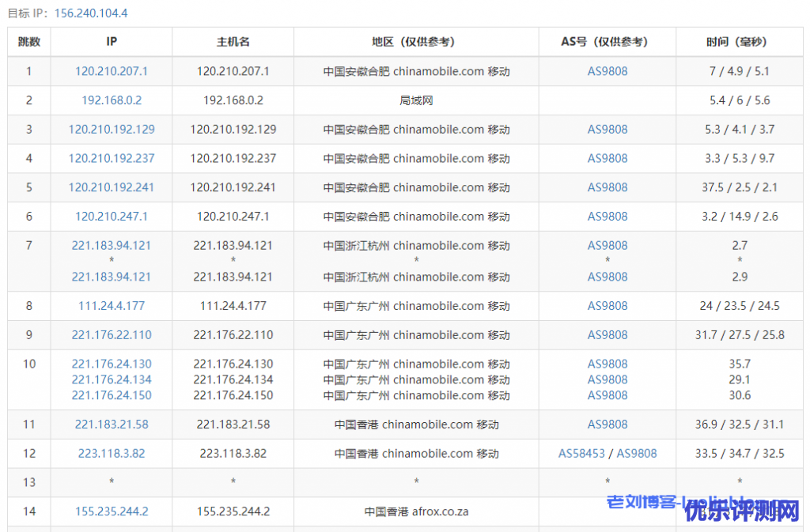Viewport: 810px width, 532px height.
Task: Click Hong Kong IP 221.183.21.58
Action: tap(112, 424)
